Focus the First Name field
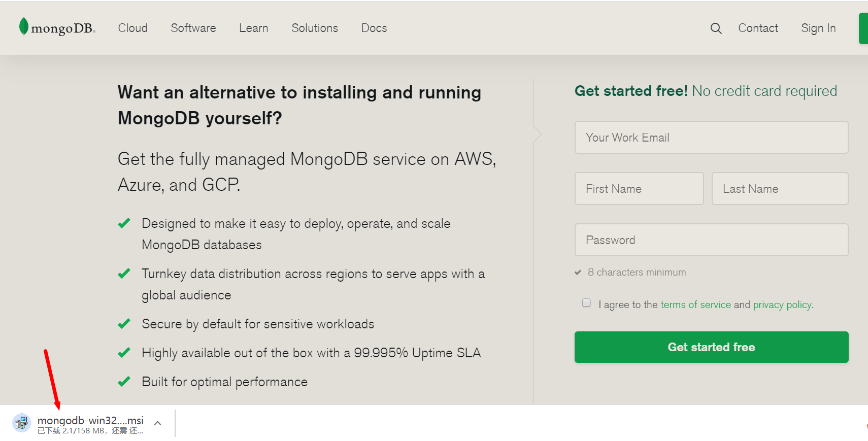 click(639, 188)
